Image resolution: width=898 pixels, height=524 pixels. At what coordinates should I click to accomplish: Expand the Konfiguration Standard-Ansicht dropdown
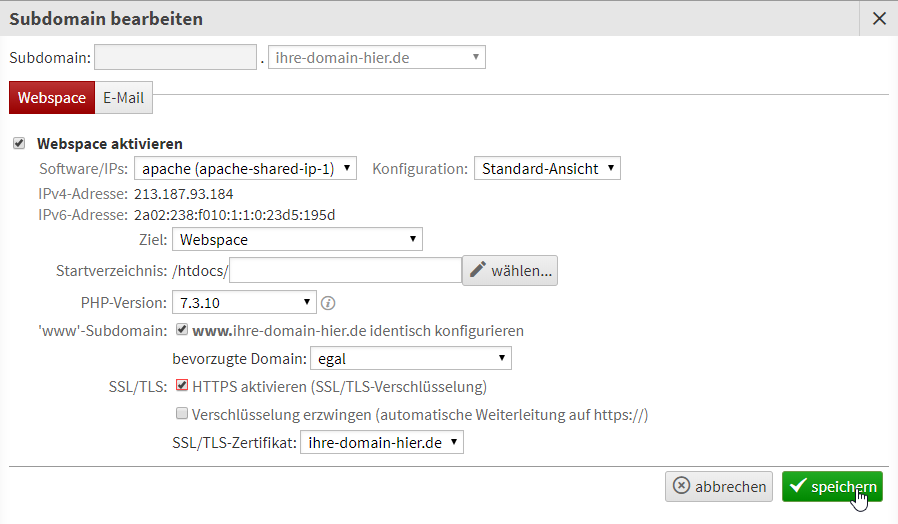[547, 169]
